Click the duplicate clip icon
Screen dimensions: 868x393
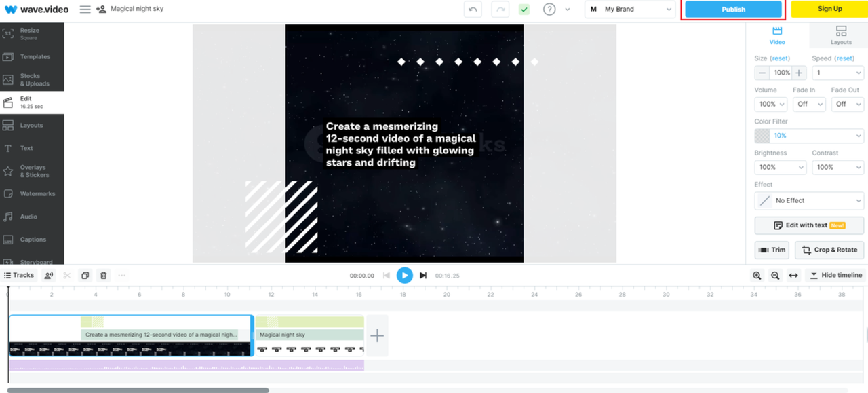[x=85, y=275]
